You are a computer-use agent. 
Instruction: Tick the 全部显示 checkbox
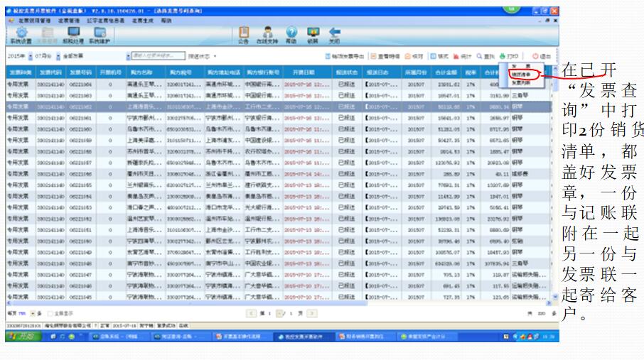51,312
